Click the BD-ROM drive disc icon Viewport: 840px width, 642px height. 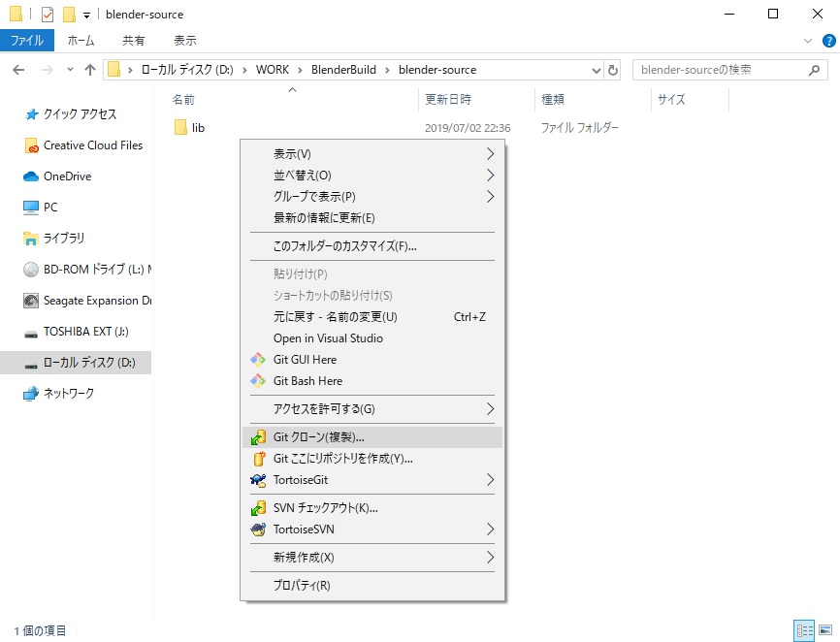[x=31, y=270]
